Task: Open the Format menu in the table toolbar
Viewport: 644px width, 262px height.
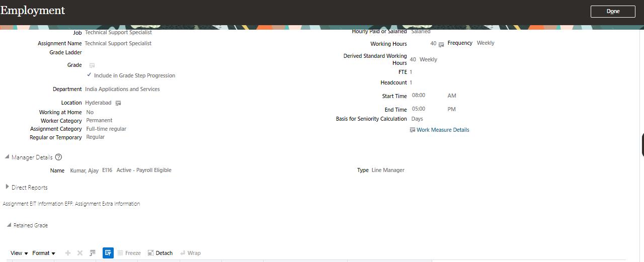Action: pos(44,253)
